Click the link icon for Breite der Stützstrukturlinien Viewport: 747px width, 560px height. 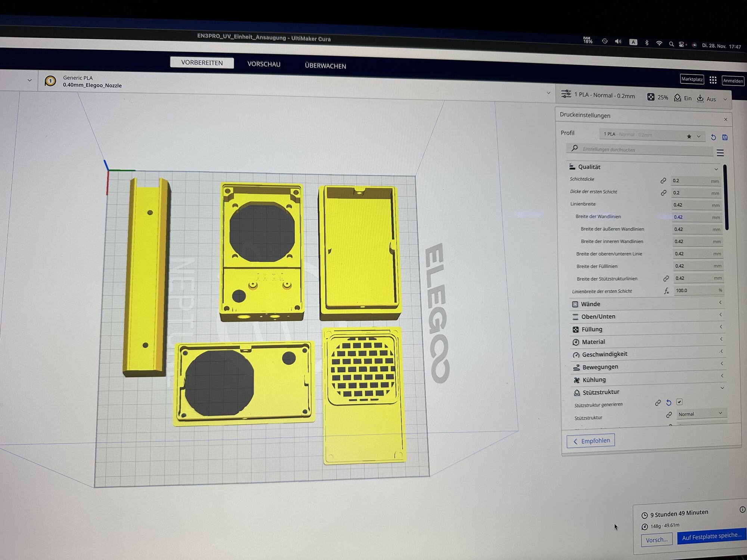pyautogui.click(x=666, y=279)
